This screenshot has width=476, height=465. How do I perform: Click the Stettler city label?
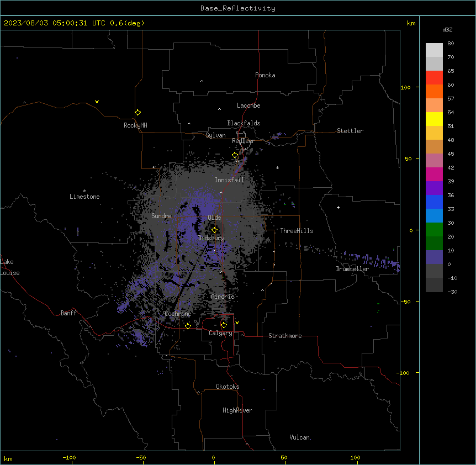coord(350,131)
